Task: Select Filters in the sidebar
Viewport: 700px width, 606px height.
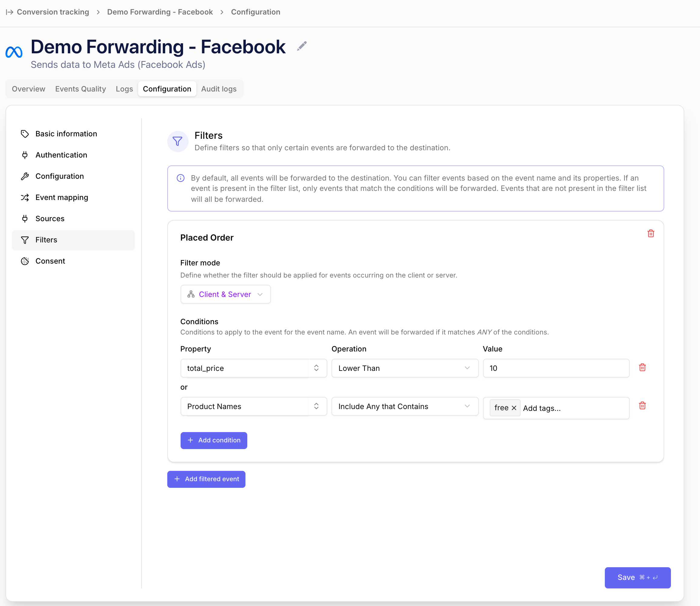Action: tap(73, 240)
